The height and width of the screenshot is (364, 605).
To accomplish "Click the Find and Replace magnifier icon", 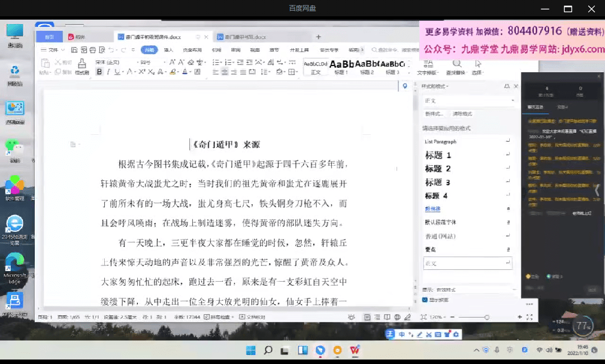I will 457,64.
